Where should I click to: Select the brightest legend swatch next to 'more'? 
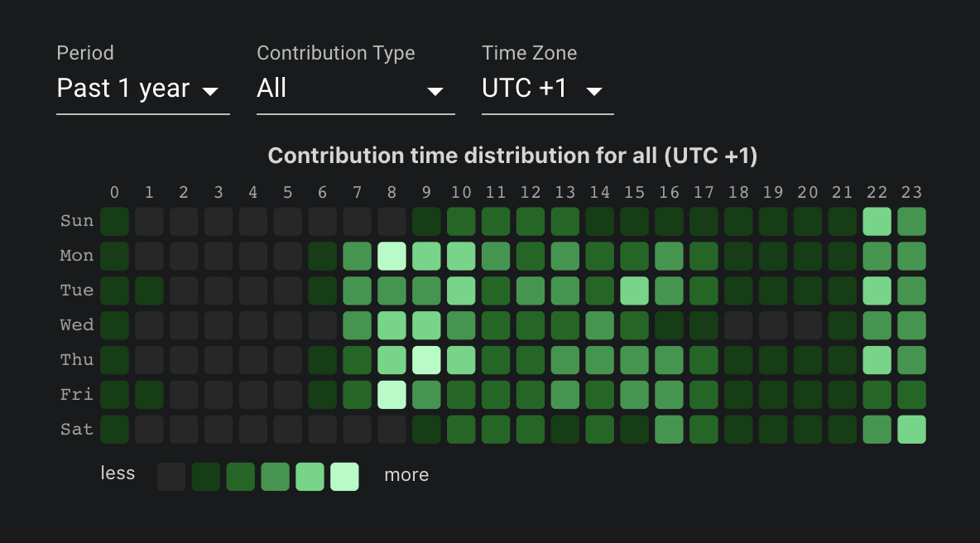(344, 477)
